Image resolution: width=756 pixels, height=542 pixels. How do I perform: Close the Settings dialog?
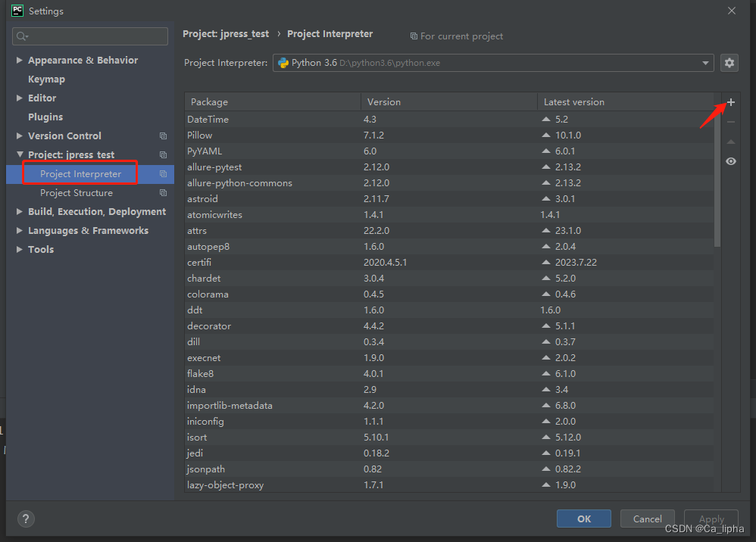732,11
